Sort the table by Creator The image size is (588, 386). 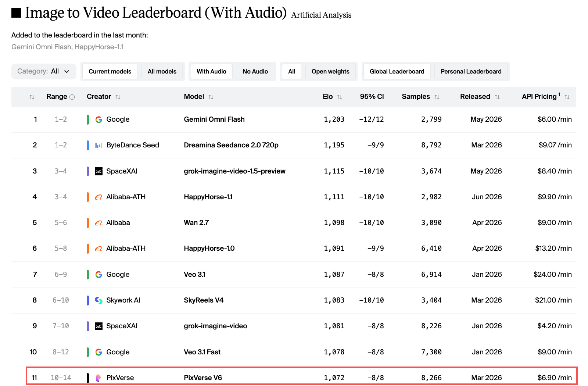118,97
